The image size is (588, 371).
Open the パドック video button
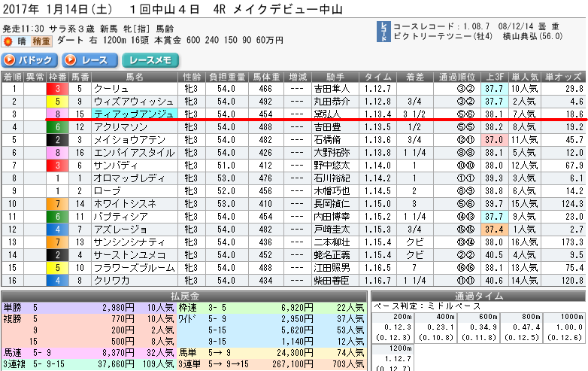(29, 60)
